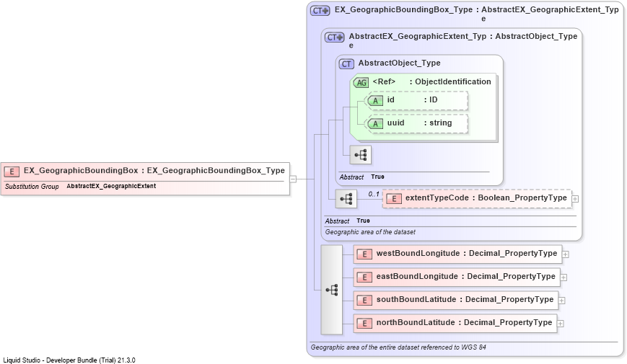Select the sequence compositor for the bound elements
This screenshot has height=364, width=627.
coord(331,290)
